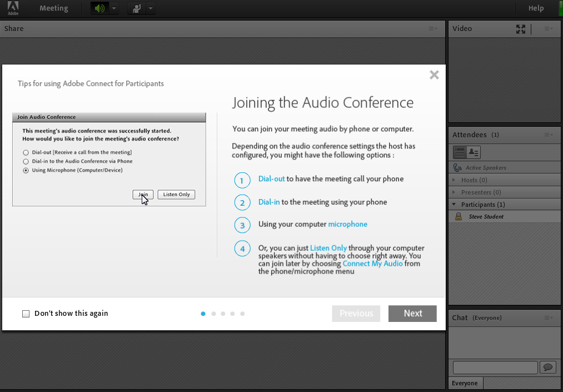The width and height of the screenshot is (563, 392).
Task: Select the attendee list view icon
Action: (x=460, y=152)
